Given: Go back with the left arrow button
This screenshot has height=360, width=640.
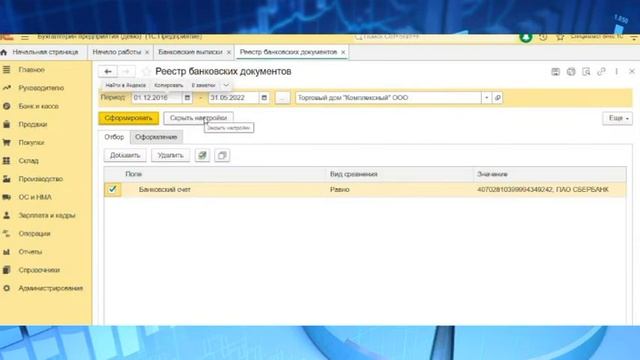Looking at the screenshot, I should tap(108, 71).
